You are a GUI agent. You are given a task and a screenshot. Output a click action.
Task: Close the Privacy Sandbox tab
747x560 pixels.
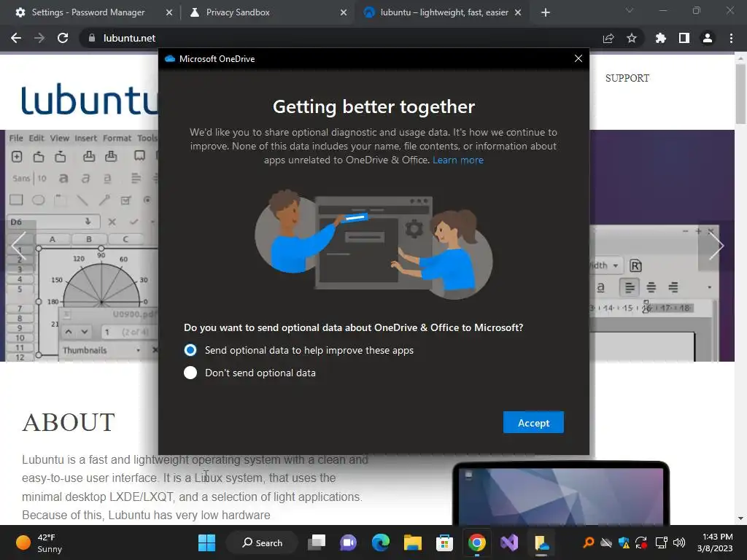pos(344,12)
